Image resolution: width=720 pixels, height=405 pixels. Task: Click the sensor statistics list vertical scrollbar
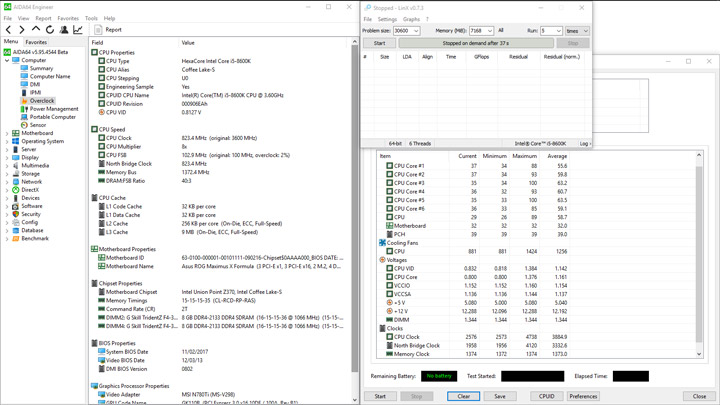coord(699,255)
